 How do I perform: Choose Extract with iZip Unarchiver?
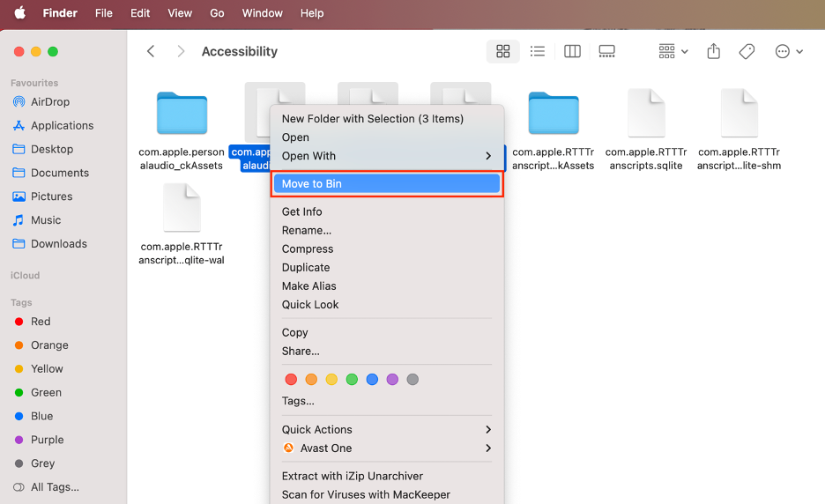[387, 476]
